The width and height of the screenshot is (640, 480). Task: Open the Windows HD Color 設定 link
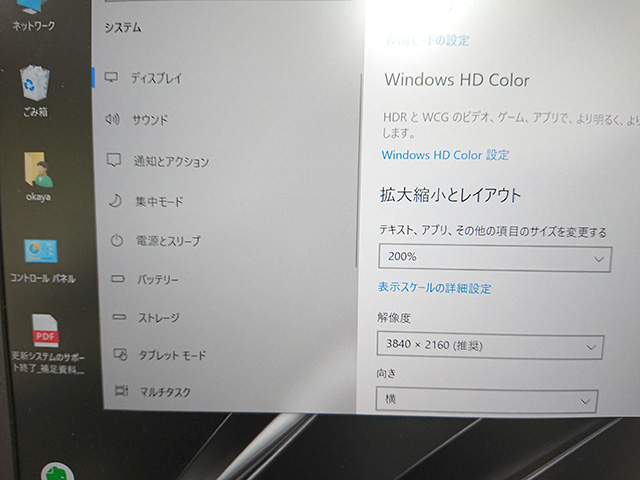coord(445,155)
